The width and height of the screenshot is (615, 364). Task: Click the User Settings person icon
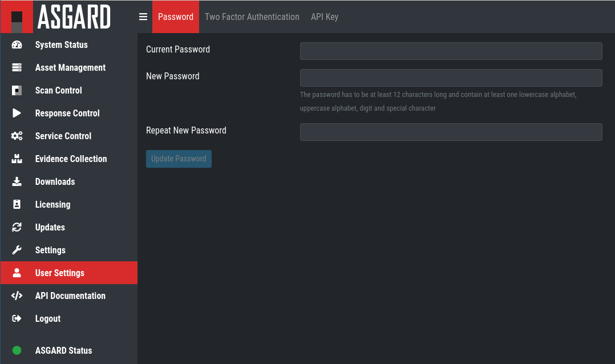click(17, 273)
